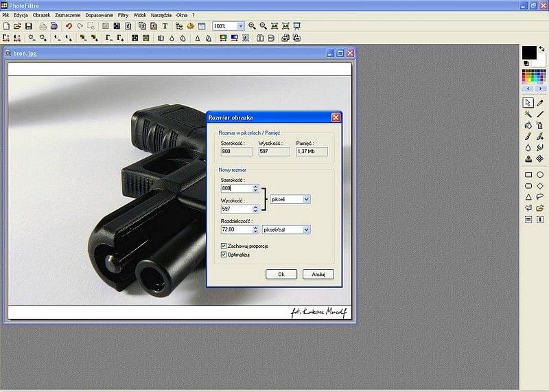Viewport: 549px width, 392px height.
Task: Click the new Szerokość field showing 800
Action: click(x=237, y=189)
